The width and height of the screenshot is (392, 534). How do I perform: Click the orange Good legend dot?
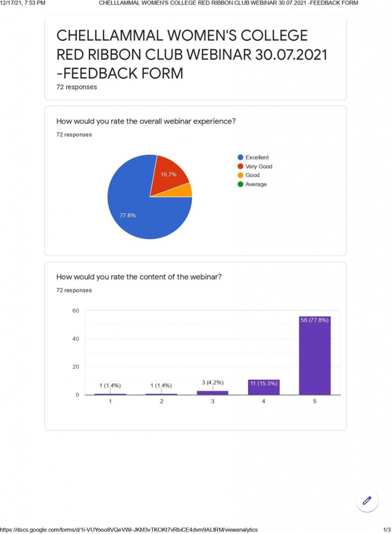[240, 175]
